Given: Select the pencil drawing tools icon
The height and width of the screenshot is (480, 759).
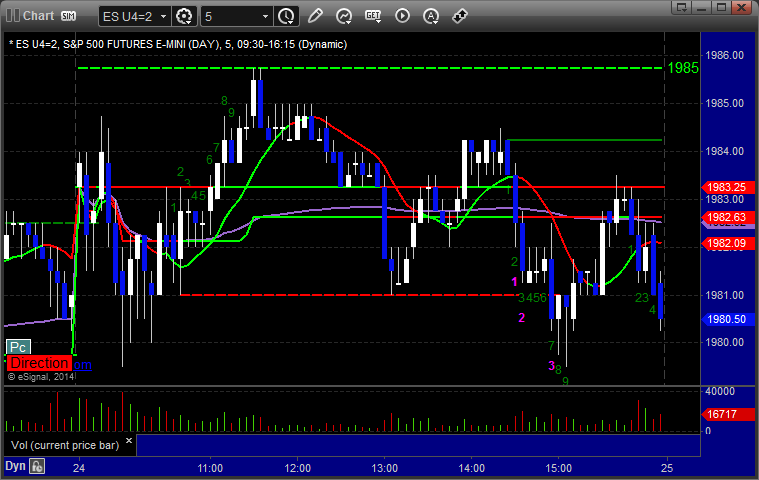Looking at the screenshot, I should coord(315,16).
